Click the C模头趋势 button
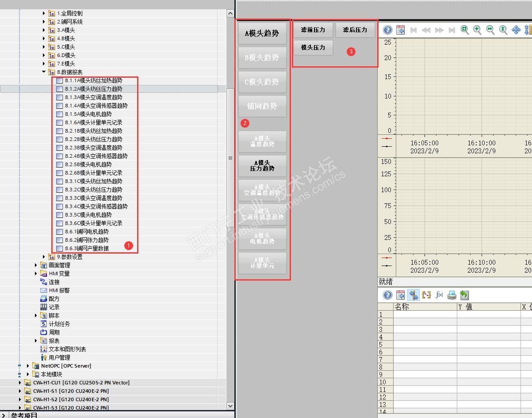 262,82
